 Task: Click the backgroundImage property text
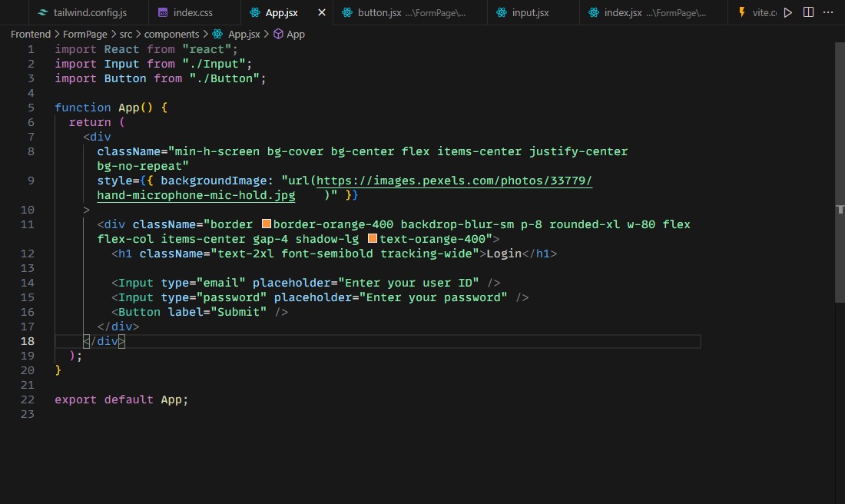214,181
